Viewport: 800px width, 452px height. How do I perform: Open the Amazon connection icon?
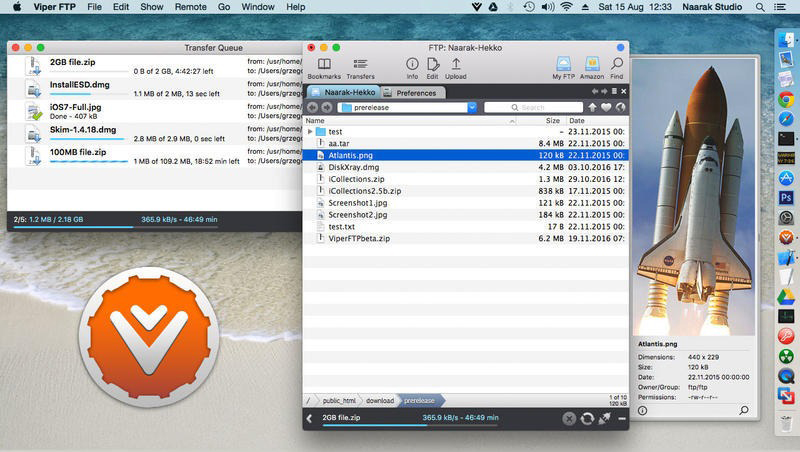591,66
